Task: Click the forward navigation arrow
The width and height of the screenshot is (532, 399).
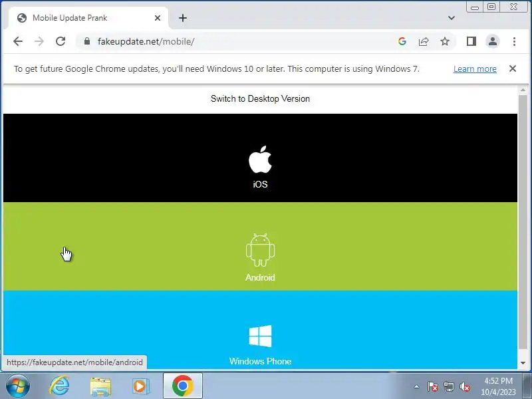Action: click(39, 41)
